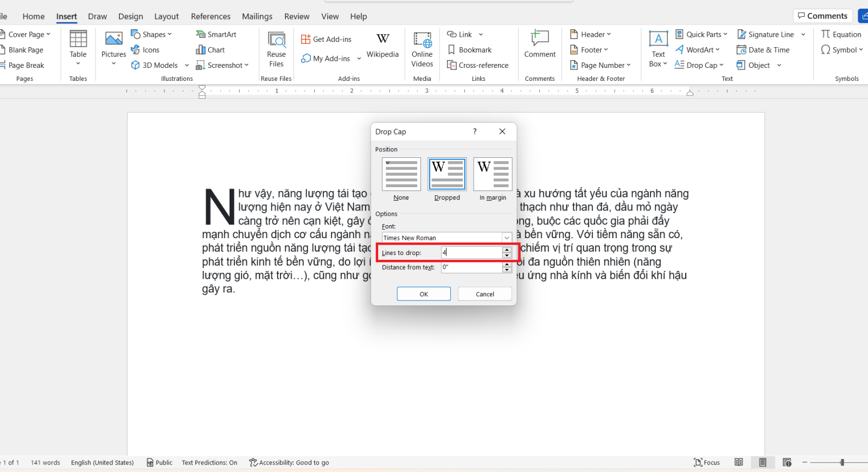Cancel the Drop Cap dialog
The image size is (868, 472).
pyautogui.click(x=485, y=294)
